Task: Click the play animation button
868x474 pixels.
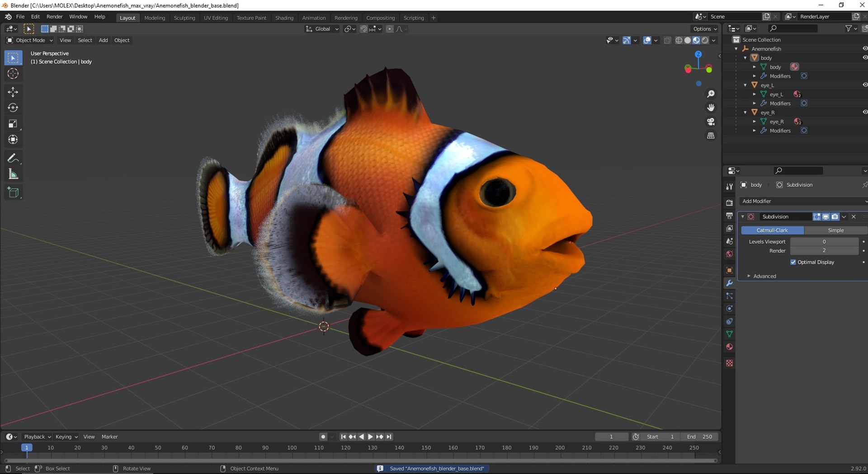Action: click(370, 437)
